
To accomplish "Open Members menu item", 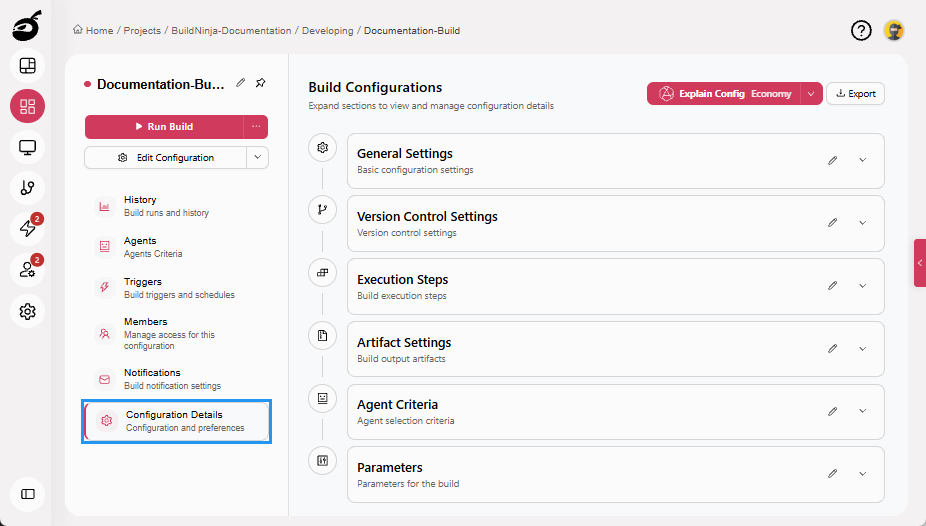I will click(176, 333).
